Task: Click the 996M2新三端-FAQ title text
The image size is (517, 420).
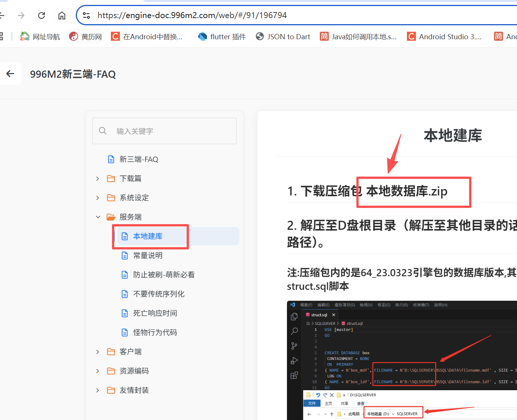Action: 73,74
